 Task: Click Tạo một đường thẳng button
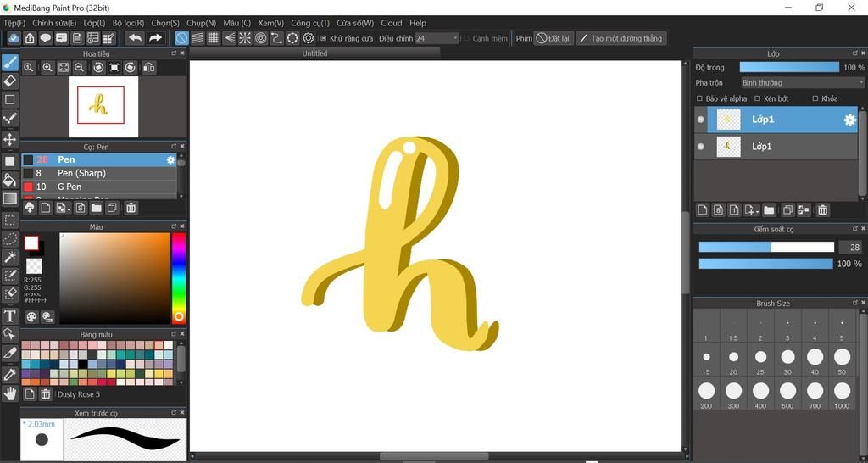pyautogui.click(x=621, y=38)
